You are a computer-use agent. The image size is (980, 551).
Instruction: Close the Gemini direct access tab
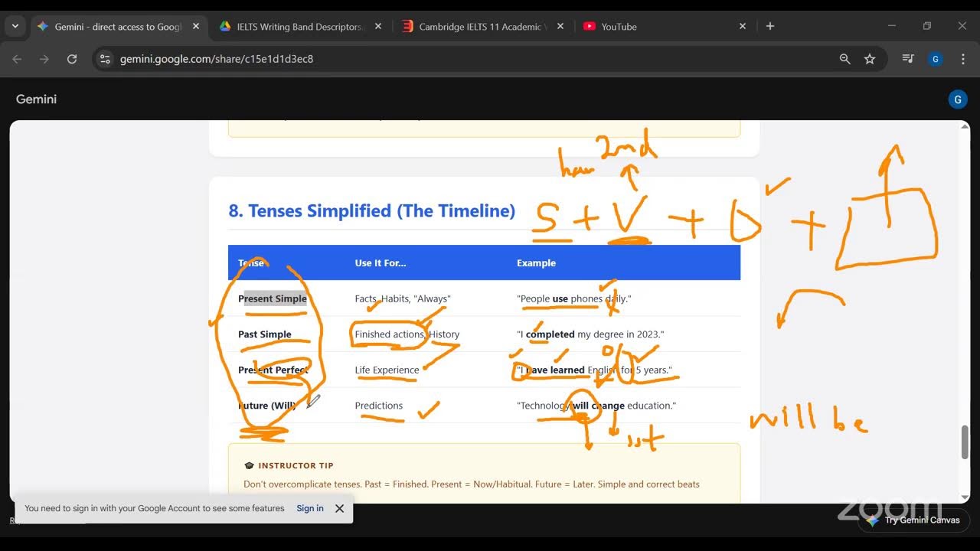point(196,26)
